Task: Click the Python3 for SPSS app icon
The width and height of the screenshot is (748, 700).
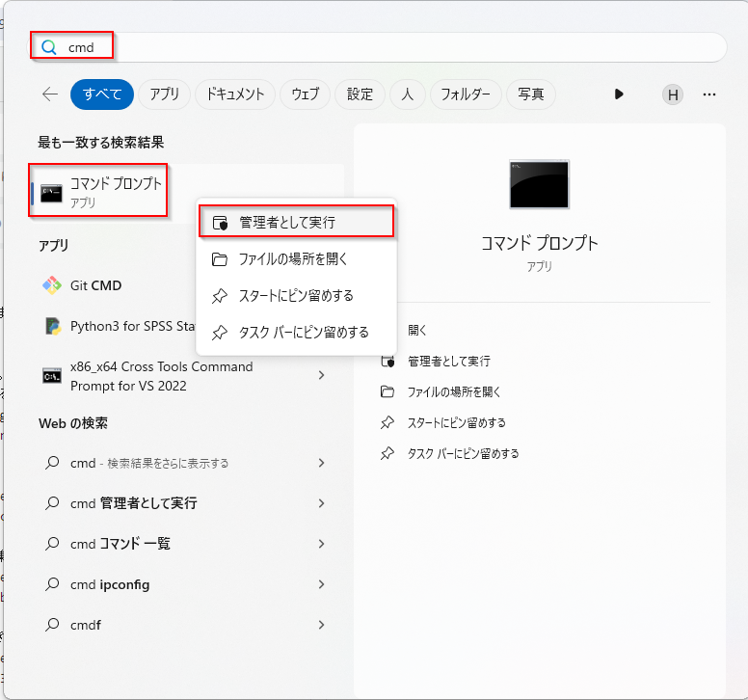Action: pyautogui.click(x=53, y=327)
